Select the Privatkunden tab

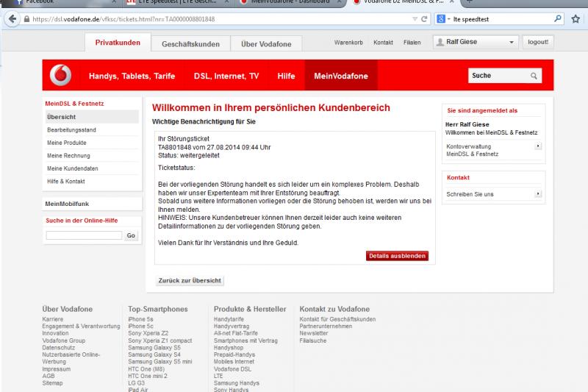(118, 43)
